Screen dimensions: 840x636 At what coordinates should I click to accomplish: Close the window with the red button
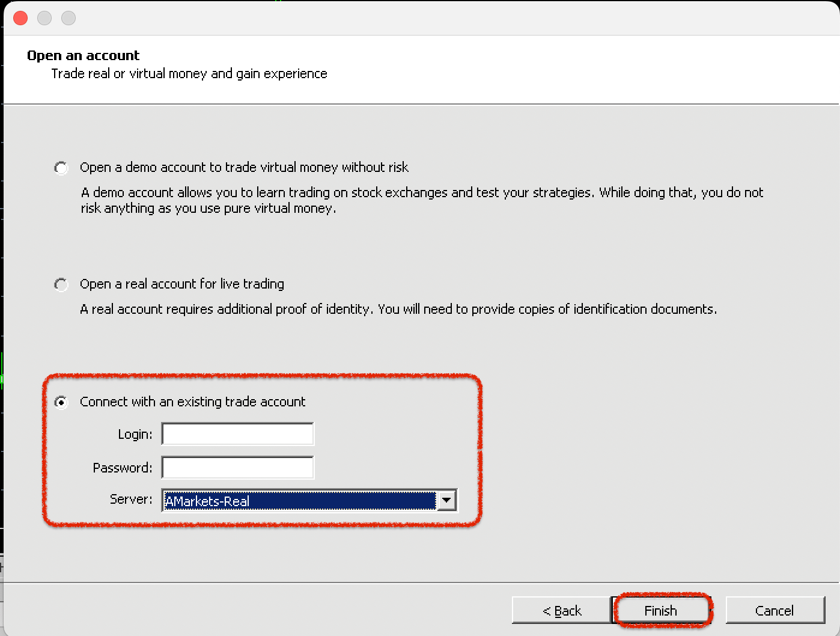tap(20, 18)
